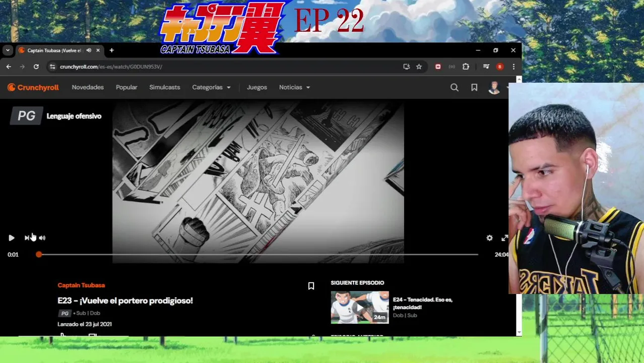The image size is (644, 363).
Task: Open video player settings gear
Action: (489, 238)
